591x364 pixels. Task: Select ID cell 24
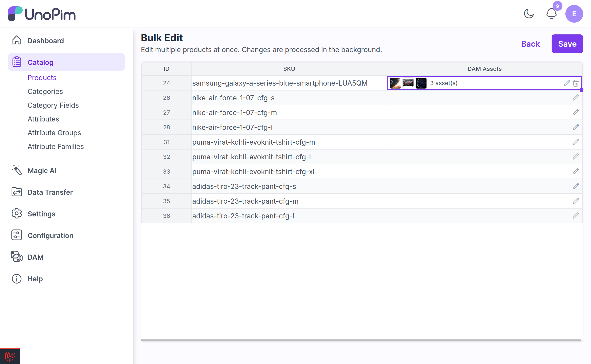[x=166, y=83]
